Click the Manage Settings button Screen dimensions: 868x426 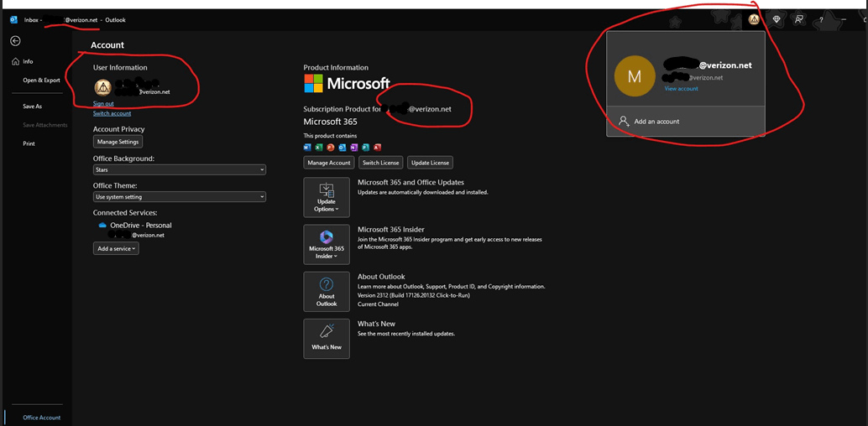tap(118, 143)
